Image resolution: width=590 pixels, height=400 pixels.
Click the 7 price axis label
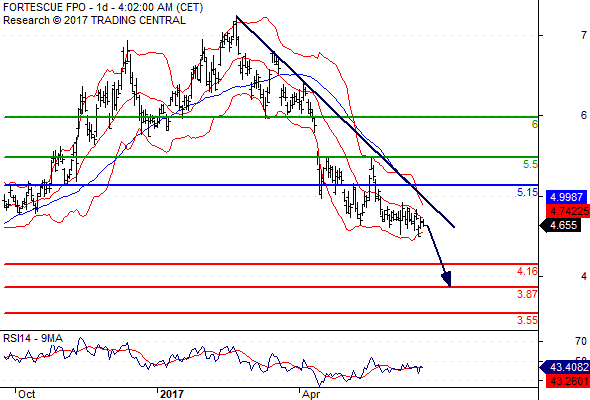click(x=584, y=35)
